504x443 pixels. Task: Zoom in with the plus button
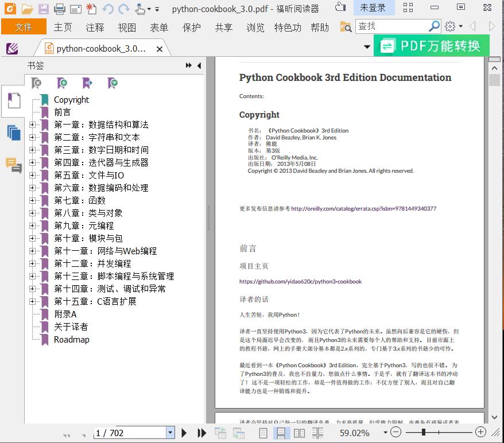click(480, 432)
